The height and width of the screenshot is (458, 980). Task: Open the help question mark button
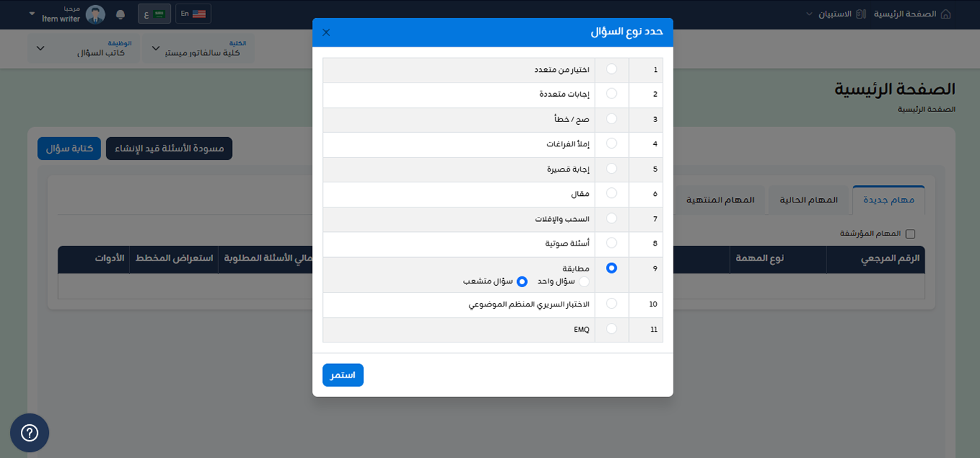(29, 433)
